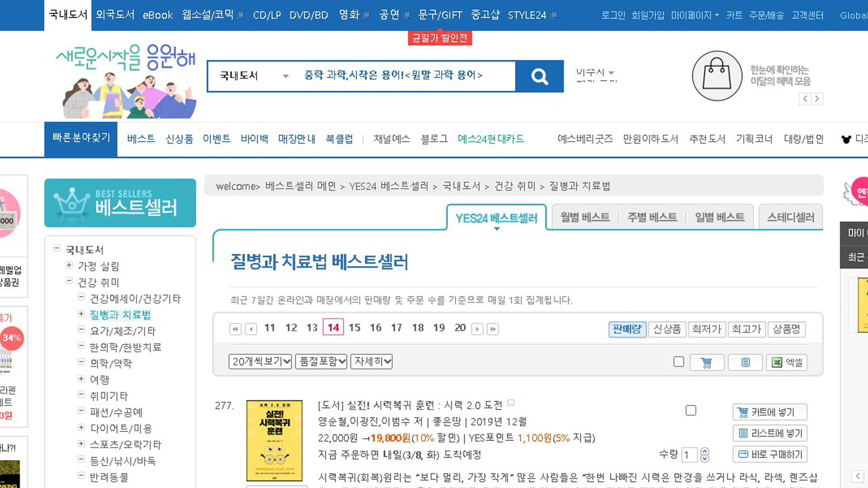Image resolution: width=868 pixels, height=488 pixels.
Task: Click 리스트에 넣기 for book 277
Action: (769, 433)
